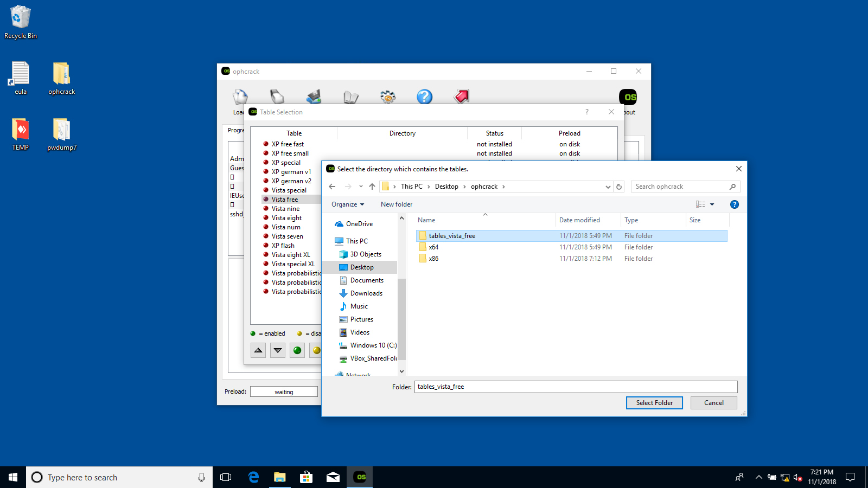Select Documents in navigation pane
The height and width of the screenshot is (488, 868).
click(366, 280)
